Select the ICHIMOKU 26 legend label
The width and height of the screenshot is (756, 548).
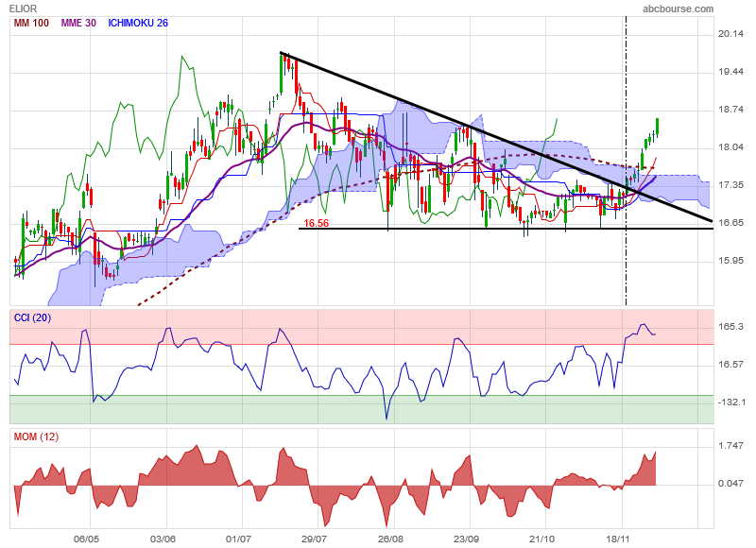(x=138, y=23)
